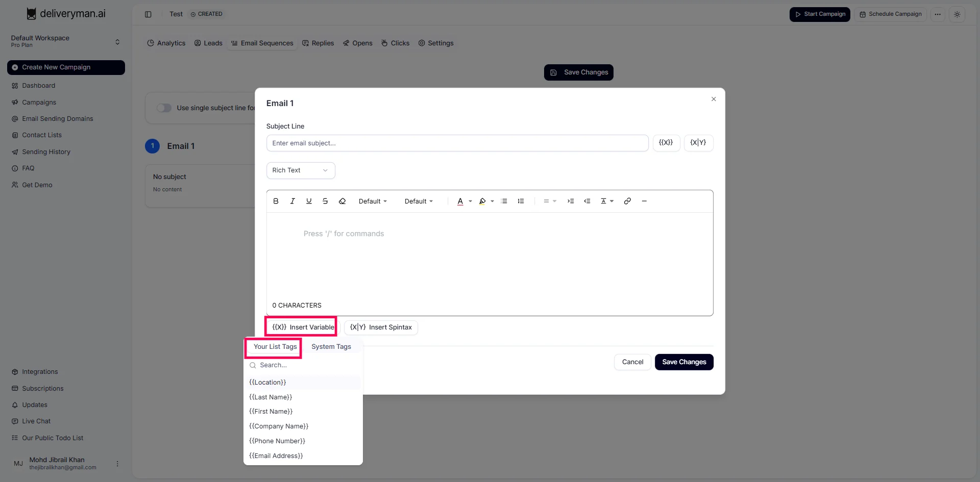Enable the single subject line toggle
This screenshot has width=980, height=482.
coord(164,108)
